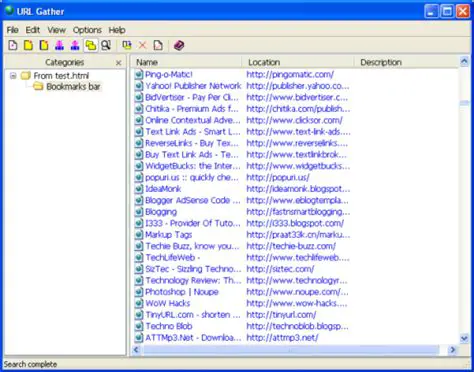This screenshot has height=372, width=474.
Task: Click the vertical scrollbar down arrow
Action: point(464,338)
